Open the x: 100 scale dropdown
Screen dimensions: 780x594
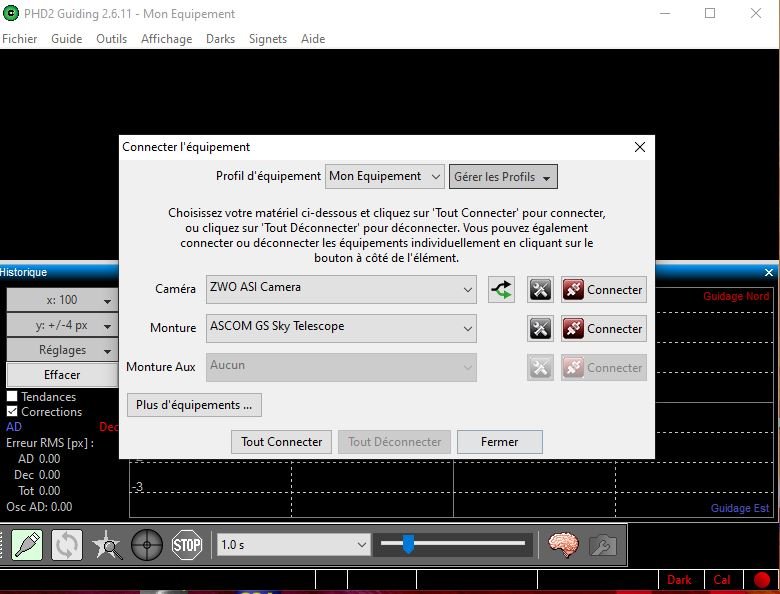pos(62,300)
